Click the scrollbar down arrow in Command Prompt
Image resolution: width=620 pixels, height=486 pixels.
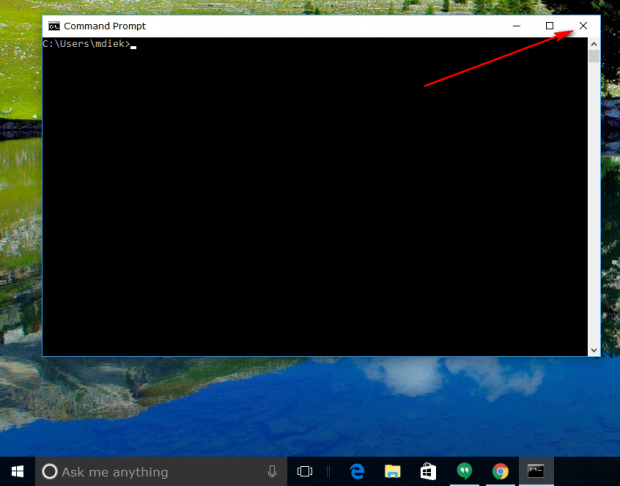(x=594, y=350)
